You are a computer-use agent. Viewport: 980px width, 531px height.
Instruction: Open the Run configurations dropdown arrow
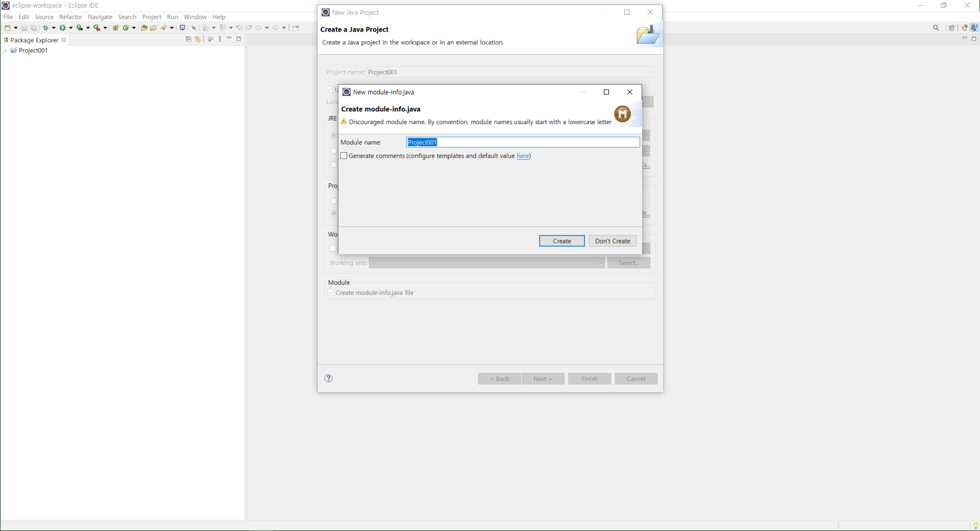71,28
